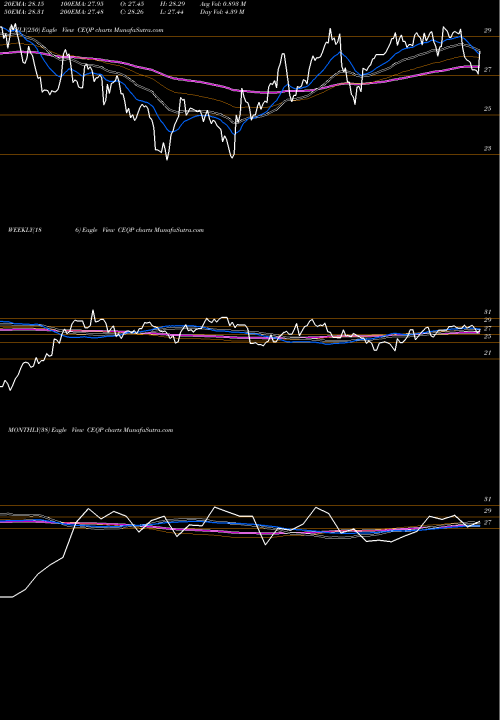Image resolution: width=500 pixels, height=720 pixels.
Task: Click the 21 axis label on weekly chart
Action: tap(487, 353)
